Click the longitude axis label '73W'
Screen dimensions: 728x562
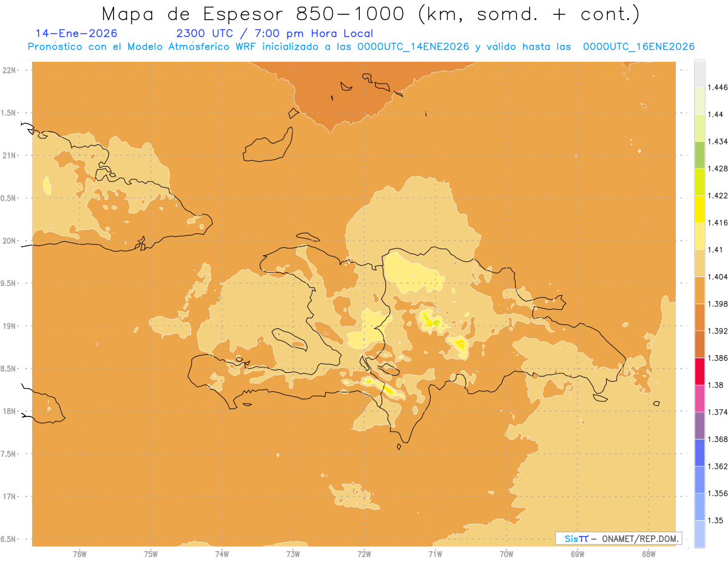[x=293, y=554]
